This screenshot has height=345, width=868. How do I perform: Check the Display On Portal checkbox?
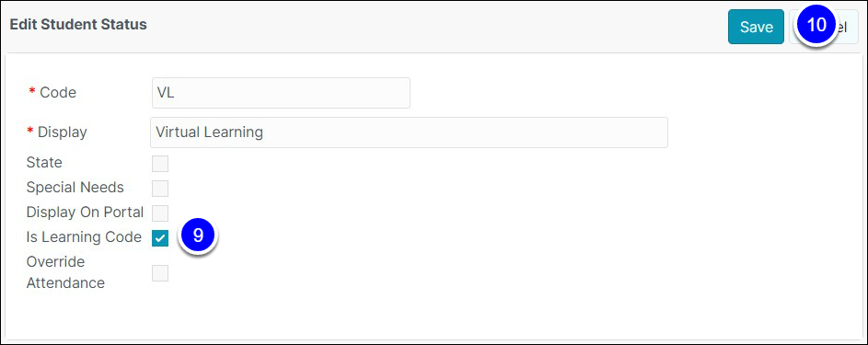(x=160, y=213)
